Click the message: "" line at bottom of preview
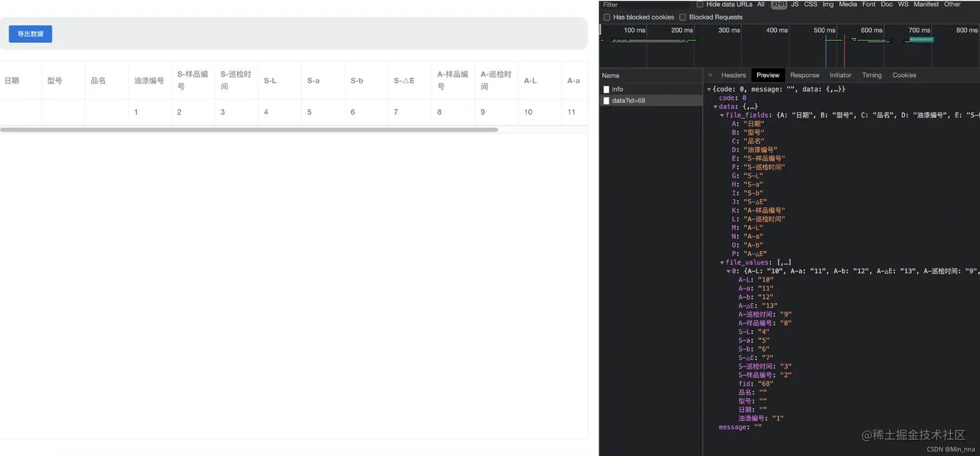Viewport: 980px width, 456px height. point(740,427)
